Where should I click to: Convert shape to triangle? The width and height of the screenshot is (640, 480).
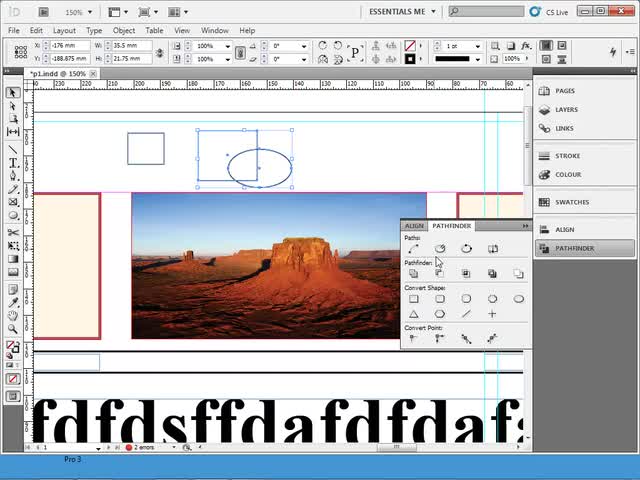point(413,314)
